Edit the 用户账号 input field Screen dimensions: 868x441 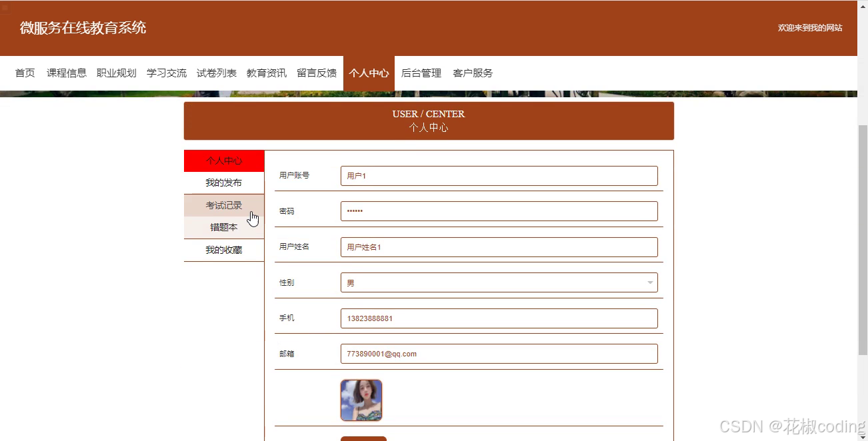coord(499,176)
